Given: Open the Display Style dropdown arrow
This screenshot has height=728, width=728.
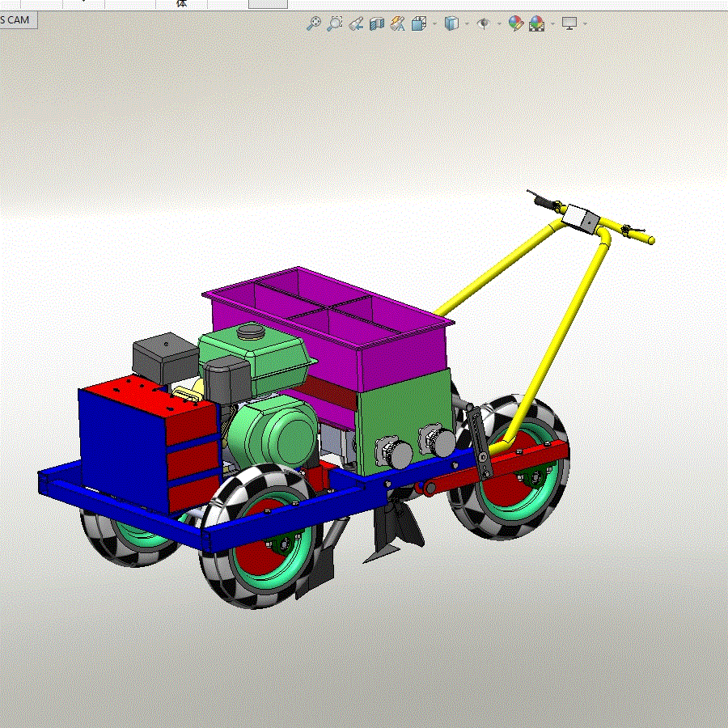Looking at the screenshot, I should (467, 23).
